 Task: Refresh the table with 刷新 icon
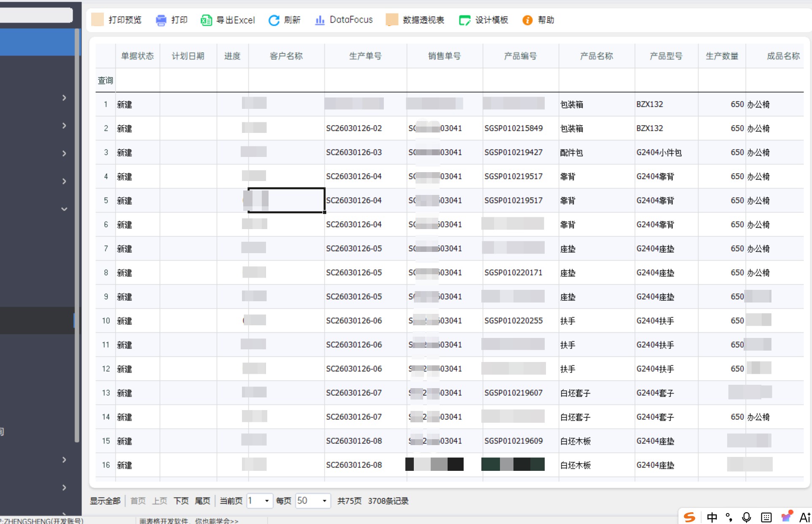coord(274,20)
